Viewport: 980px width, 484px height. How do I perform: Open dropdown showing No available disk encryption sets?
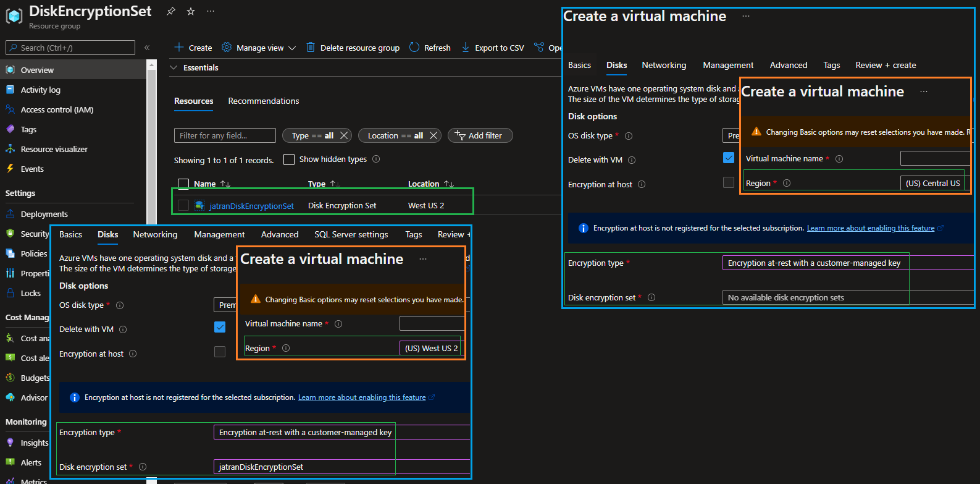(848, 297)
